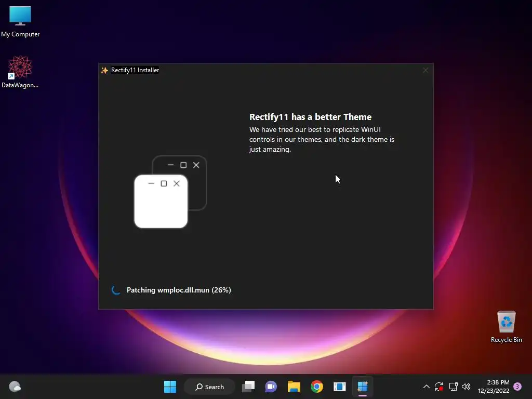The width and height of the screenshot is (532, 399).
Task: Open the Windows Start menu
Action: click(x=170, y=387)
